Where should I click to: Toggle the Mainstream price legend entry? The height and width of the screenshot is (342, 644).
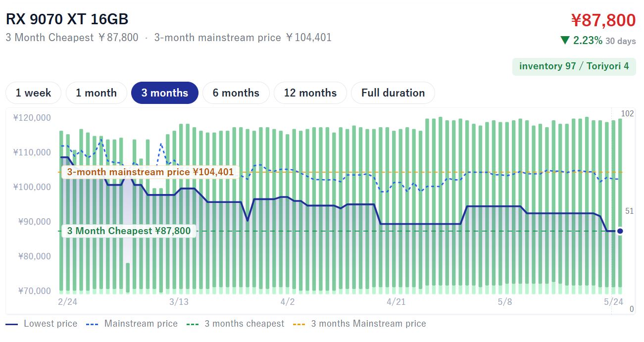132,324
